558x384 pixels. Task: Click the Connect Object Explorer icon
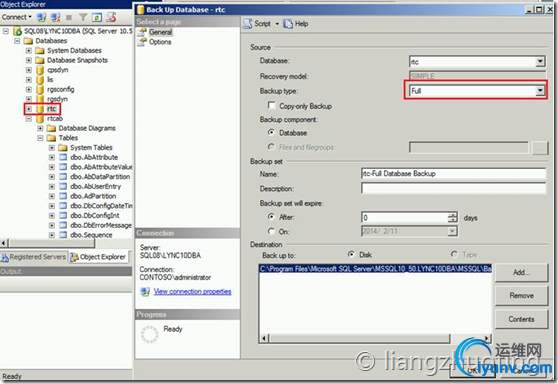[42, 17]
